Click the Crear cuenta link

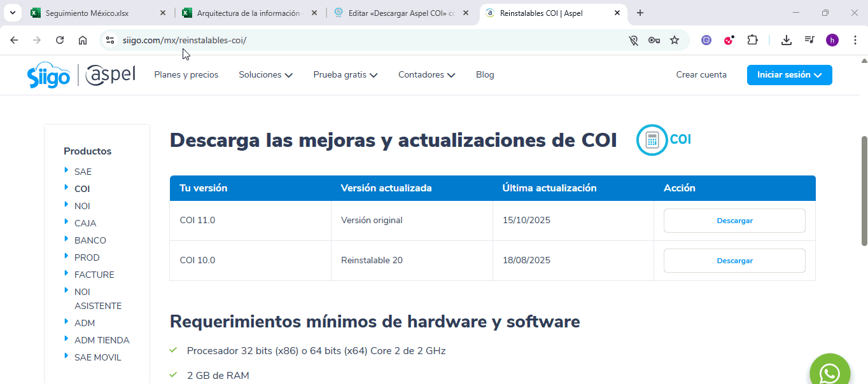[701, 75]
